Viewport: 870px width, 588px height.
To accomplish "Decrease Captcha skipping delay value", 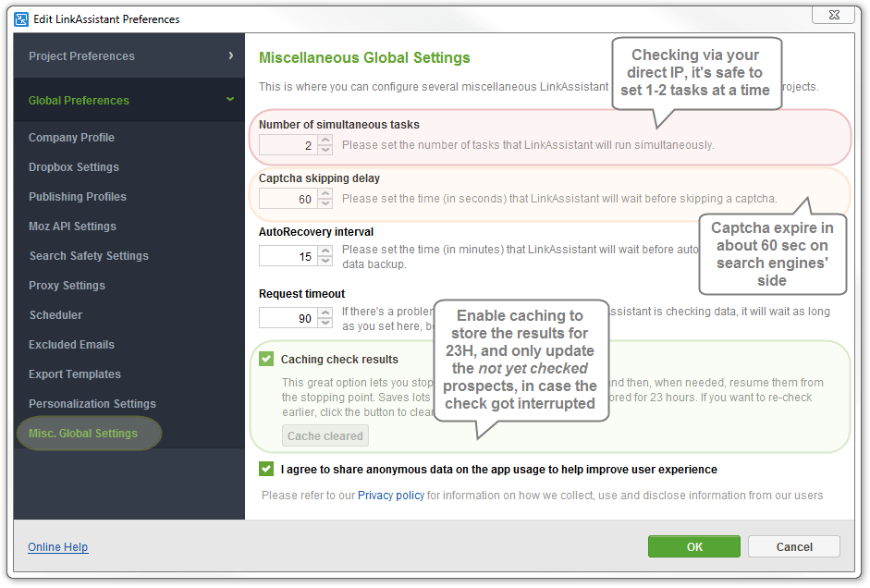I will 325,203.
